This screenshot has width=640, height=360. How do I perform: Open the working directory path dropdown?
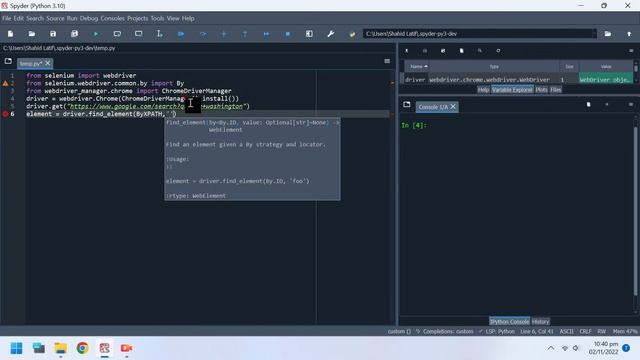click(x=594, y=34)
